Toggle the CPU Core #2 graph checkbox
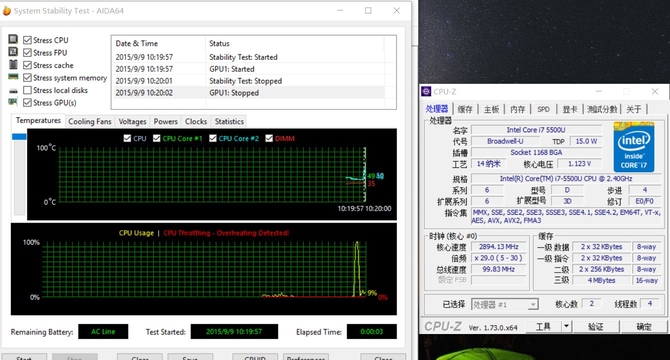This screenshot has height=360, width=670. (x=213, y=138)
